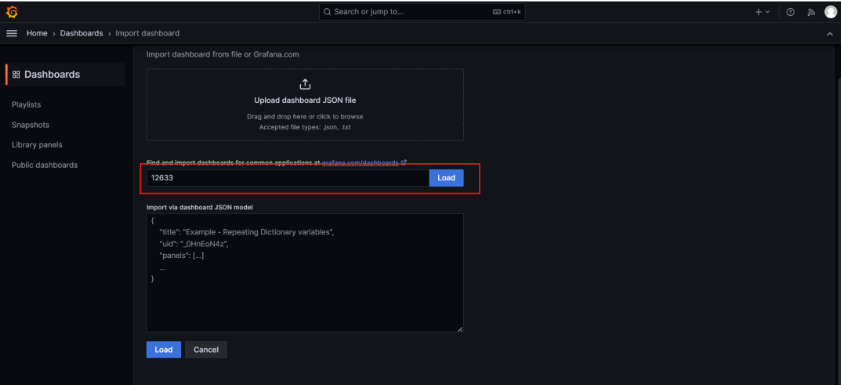Open the Grafana logo home icon
Image resolution: width=841 pixels, height=385 pixels.
(12, 12)
